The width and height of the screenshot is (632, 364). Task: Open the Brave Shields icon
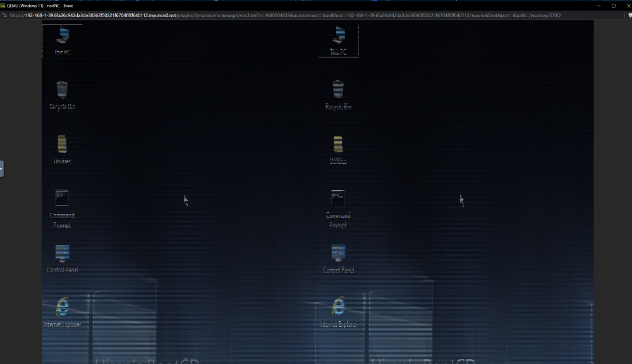[630, 15]
